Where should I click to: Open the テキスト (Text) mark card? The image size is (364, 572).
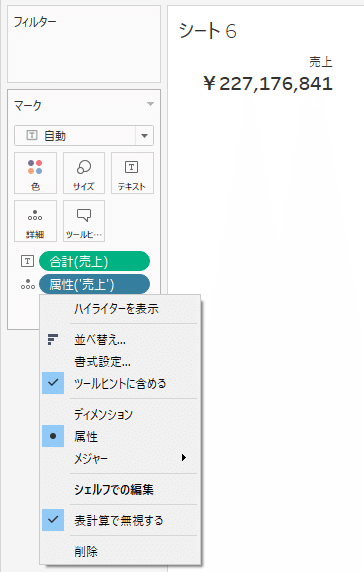pyautogui.click(x=132, y=173)
